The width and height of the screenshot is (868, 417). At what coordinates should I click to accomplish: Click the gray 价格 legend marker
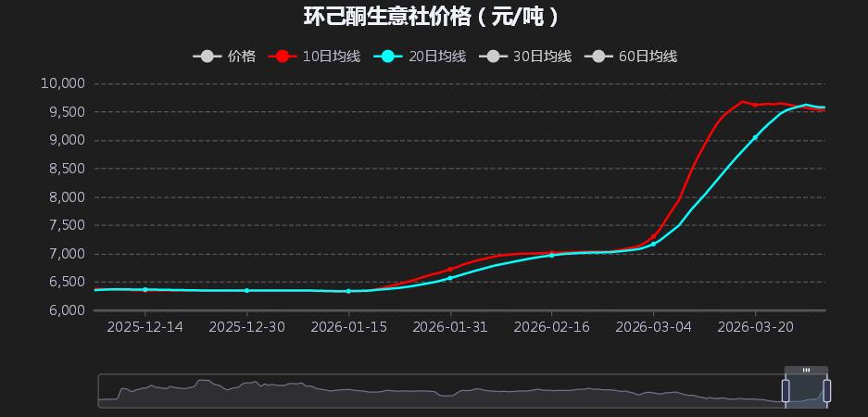pos(208,57)
